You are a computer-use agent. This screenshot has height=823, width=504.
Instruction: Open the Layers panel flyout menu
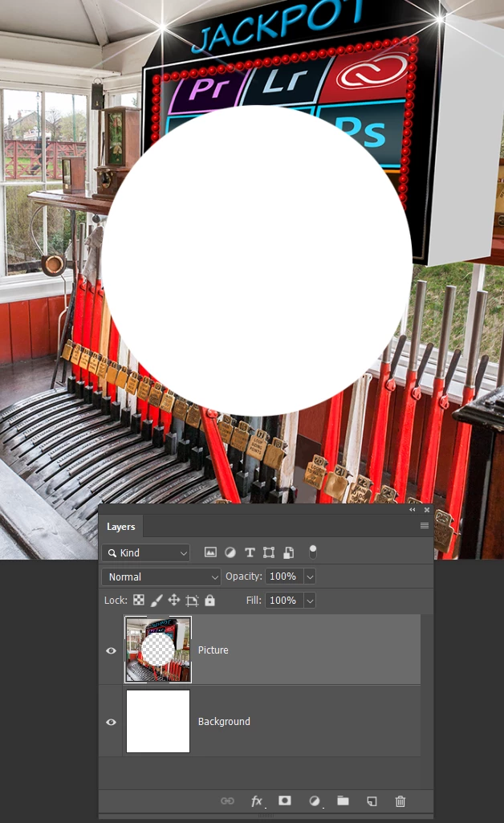425,526
